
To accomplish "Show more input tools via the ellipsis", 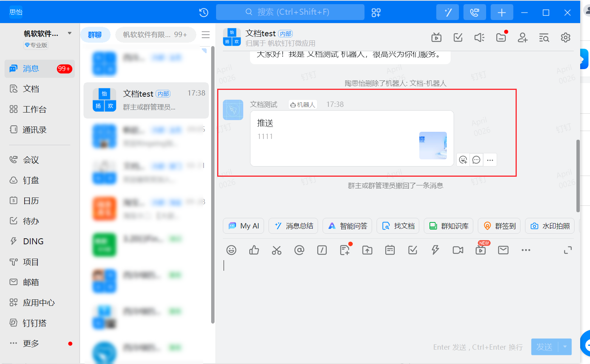I will (526, 250).
